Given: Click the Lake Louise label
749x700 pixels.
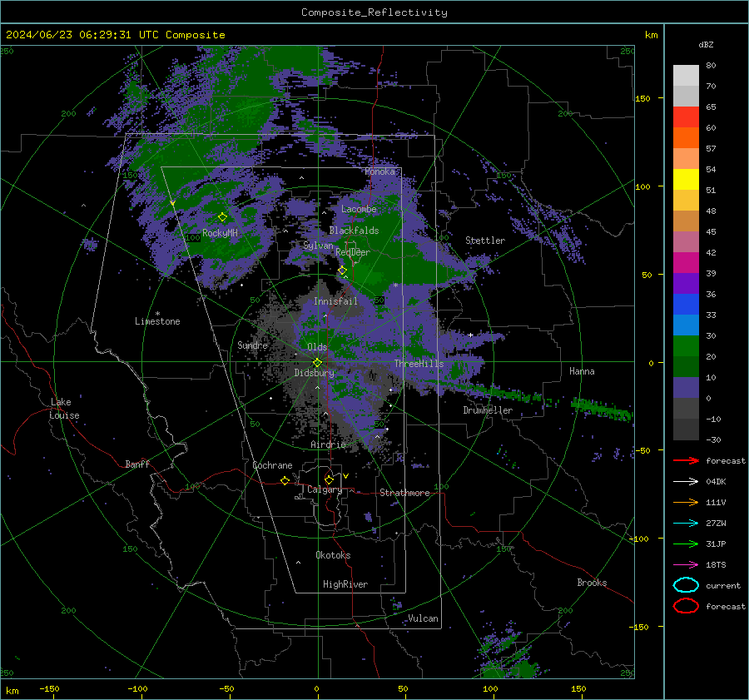Looking at the screenshot, I should (64, 409).
